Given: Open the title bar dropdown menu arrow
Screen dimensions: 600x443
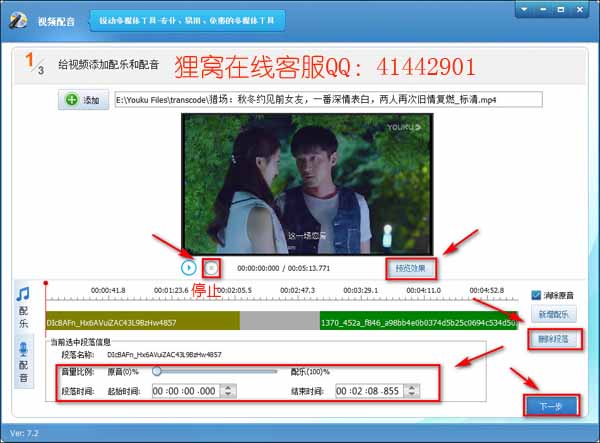Looking at the screenshot, I should tap(524, 9).
